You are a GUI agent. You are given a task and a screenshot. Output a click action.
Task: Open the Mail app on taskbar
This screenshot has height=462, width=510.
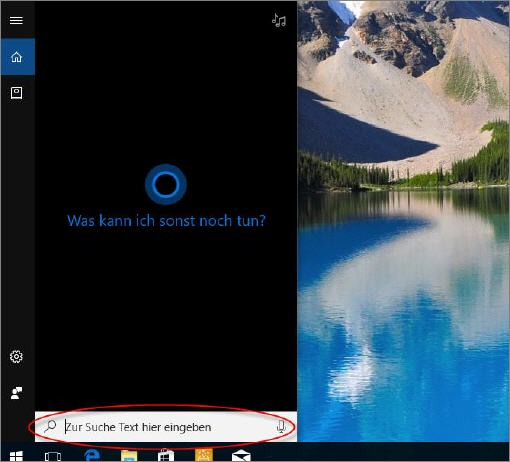[x=241, y=456]
